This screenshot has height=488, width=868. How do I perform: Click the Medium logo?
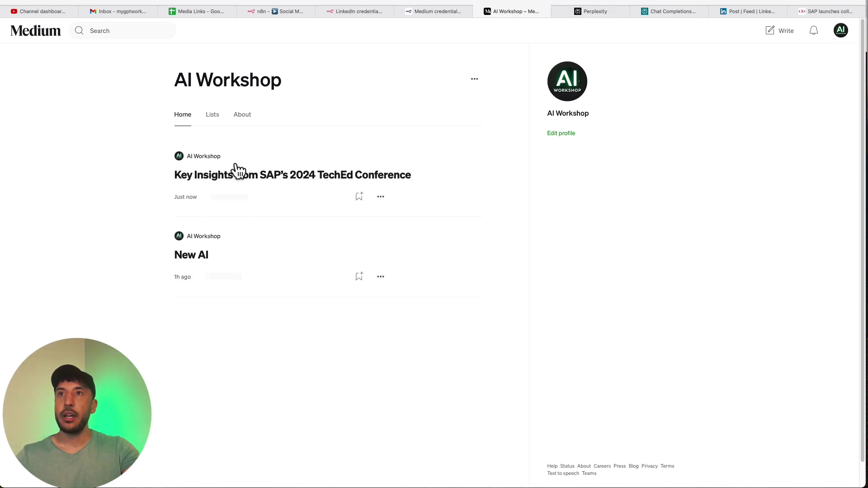[x=36, y=31]
